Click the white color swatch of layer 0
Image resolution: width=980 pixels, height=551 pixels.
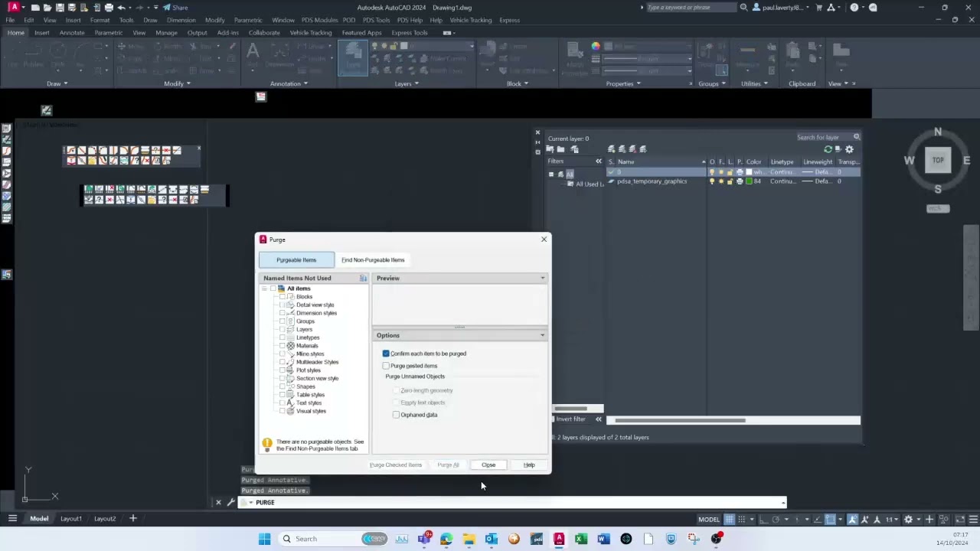(749, 172)
